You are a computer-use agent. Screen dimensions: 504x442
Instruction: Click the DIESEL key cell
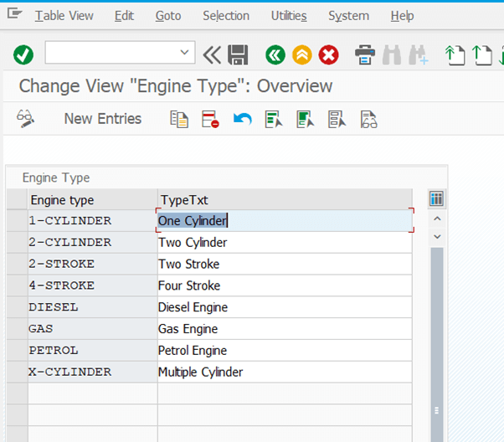(x=93, y=307)
